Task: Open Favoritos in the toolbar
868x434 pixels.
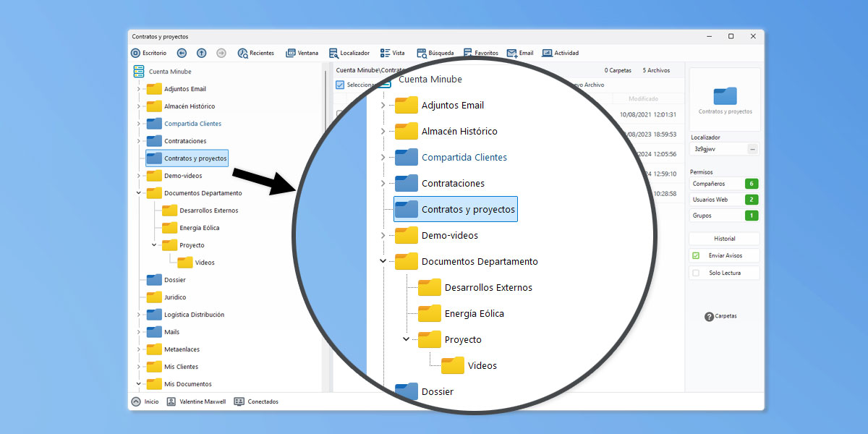Action: (x=480, y=53)
